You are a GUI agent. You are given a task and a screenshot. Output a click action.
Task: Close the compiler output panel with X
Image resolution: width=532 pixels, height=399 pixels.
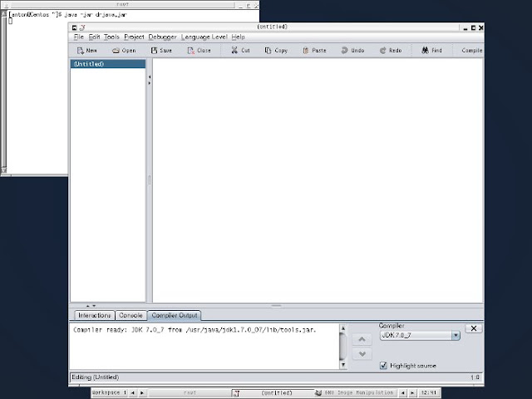[474, 328]
